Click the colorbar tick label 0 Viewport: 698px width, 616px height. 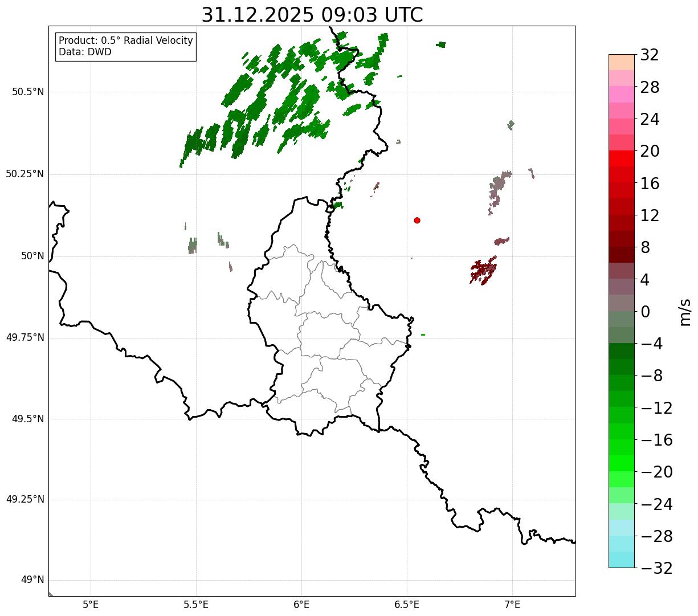[x=645, y=312]
